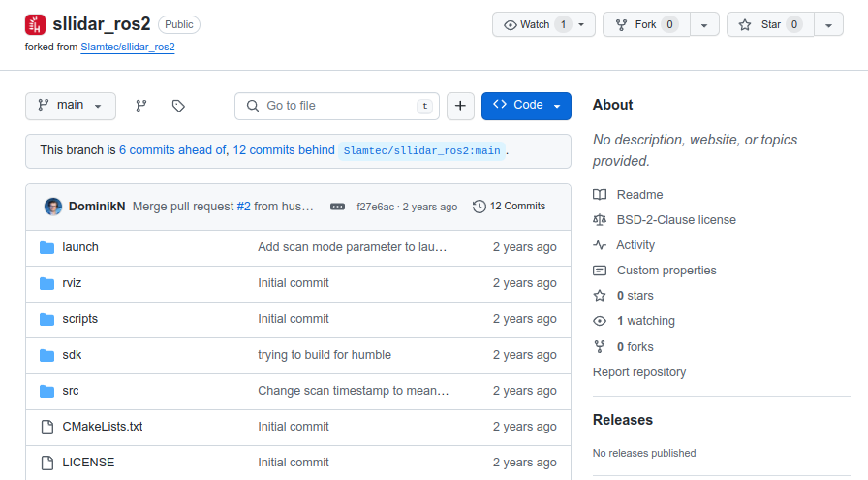
Task: Open the Star lists dropdown arrow
Action: (828, 24)
